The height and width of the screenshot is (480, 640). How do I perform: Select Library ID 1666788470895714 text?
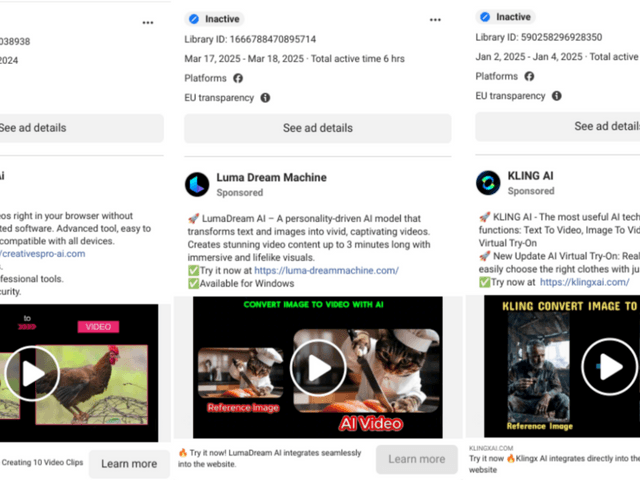click(250, 39)
